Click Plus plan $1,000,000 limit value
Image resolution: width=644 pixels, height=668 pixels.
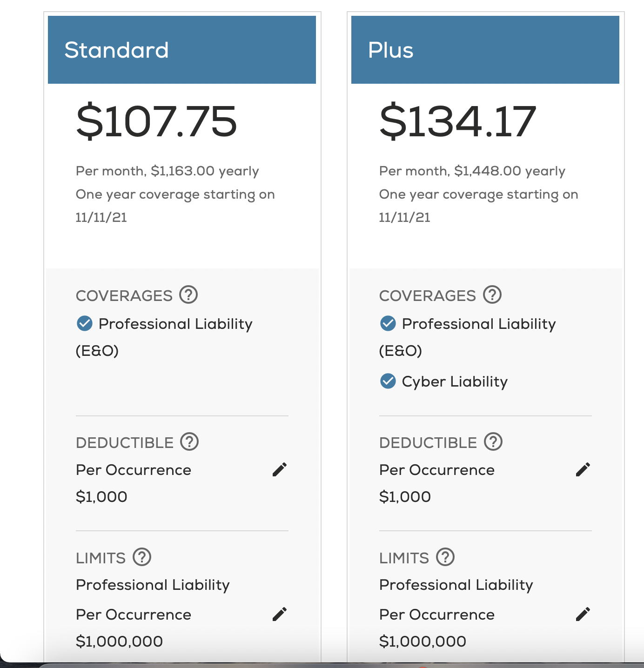coord(423,641)
